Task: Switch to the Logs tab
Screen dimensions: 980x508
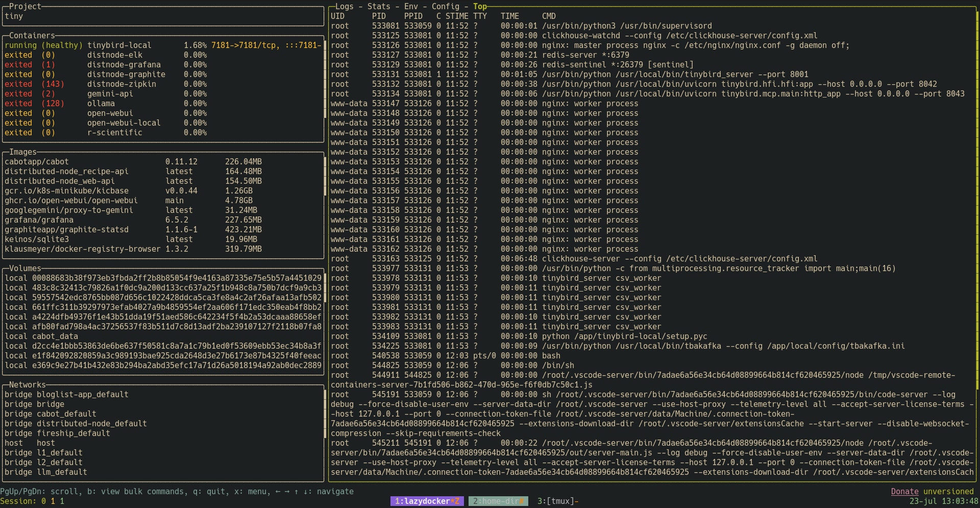Action: [x=344, y=7]
